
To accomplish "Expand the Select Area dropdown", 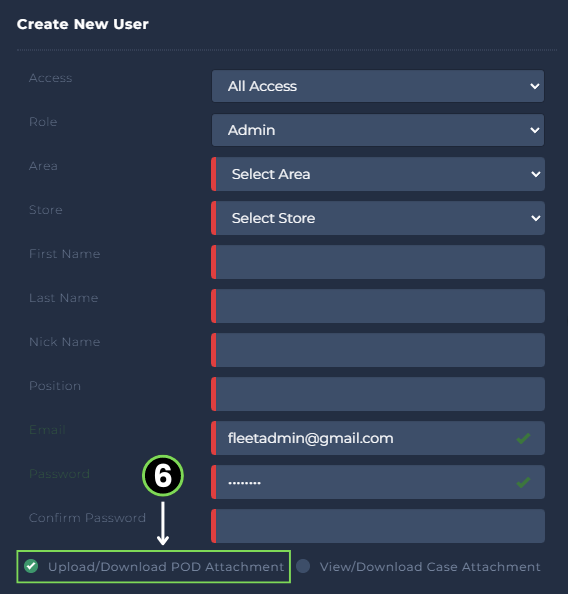I will [378, 174].
